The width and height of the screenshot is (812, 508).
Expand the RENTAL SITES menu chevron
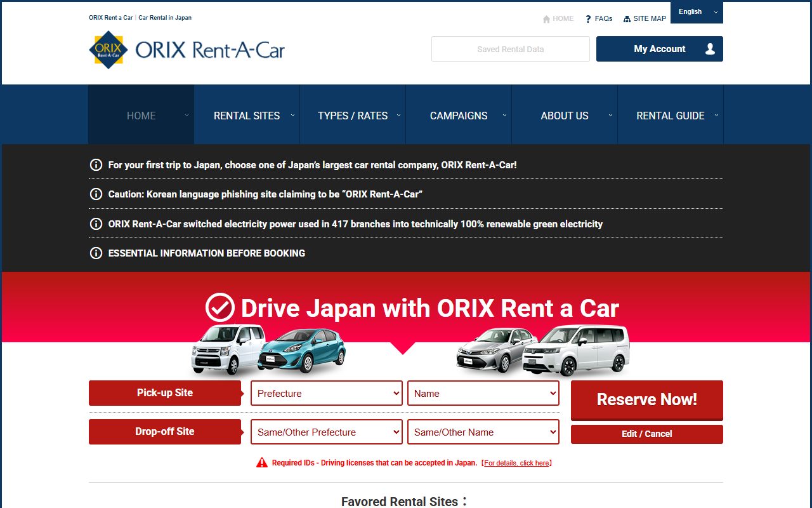click(292, 116)
